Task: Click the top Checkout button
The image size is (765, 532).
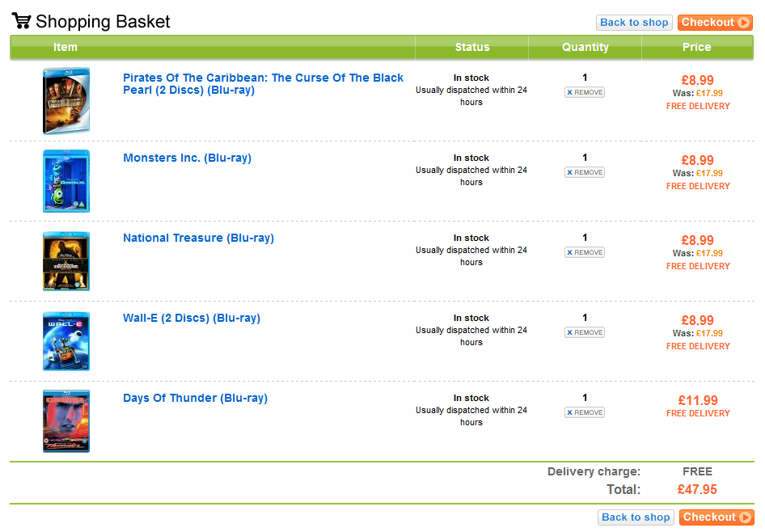Action: 715,23
